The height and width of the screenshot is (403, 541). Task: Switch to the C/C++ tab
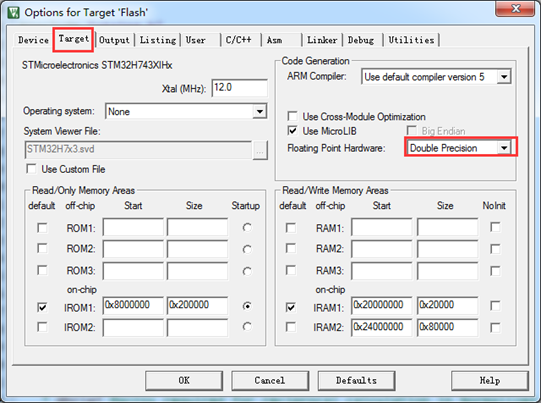[x=238, y=40]
